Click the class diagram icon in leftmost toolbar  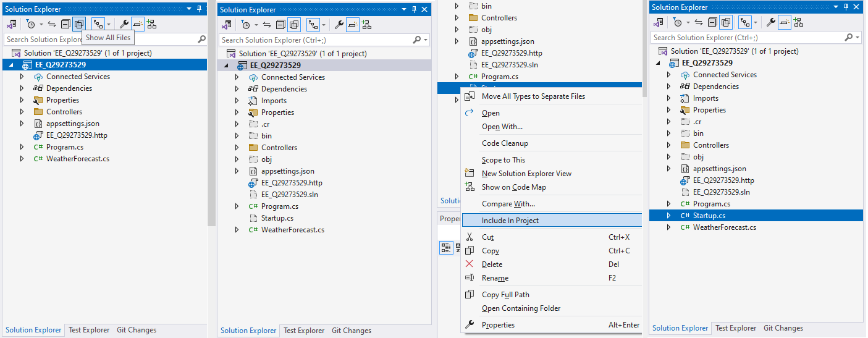click(x=151, y=24)
